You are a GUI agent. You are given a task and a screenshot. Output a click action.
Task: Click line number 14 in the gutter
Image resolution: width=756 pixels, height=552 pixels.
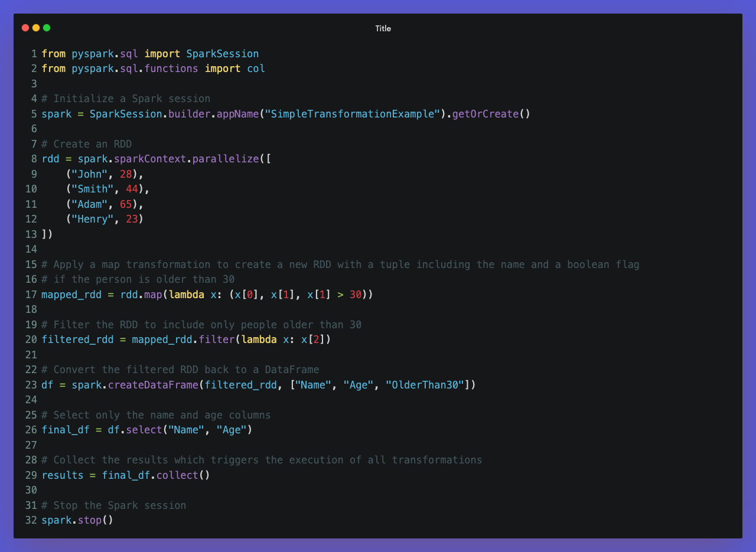pos(31,249)
